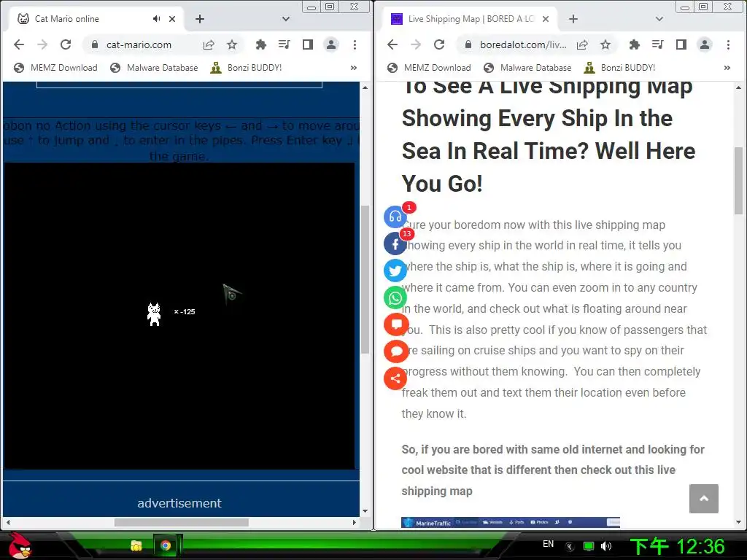Viewport: 747px width, 560px height.
Task: Open tab search dropdown in Shipping Map window
Action: (659, 19)
